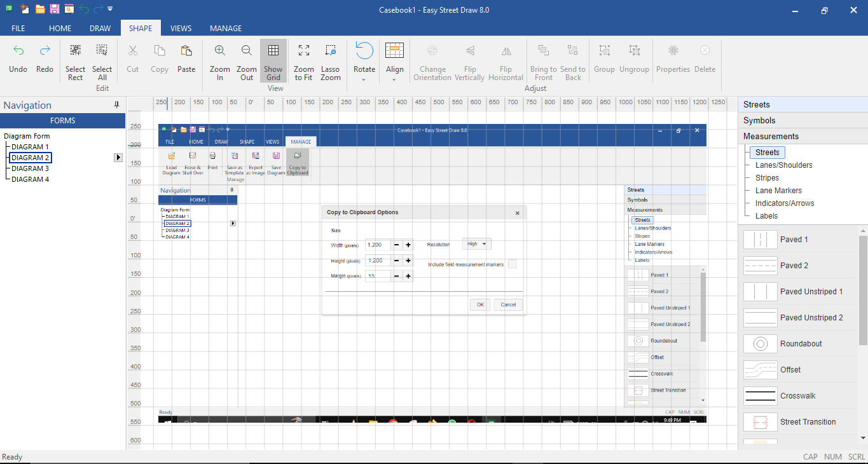Click the Copy button in the ribbon

160,58
